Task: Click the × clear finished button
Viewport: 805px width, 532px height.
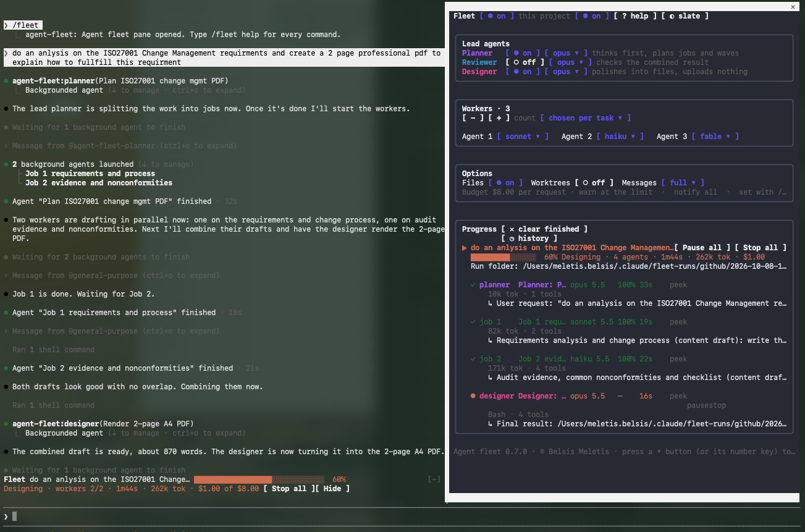Action: (544, 229)
